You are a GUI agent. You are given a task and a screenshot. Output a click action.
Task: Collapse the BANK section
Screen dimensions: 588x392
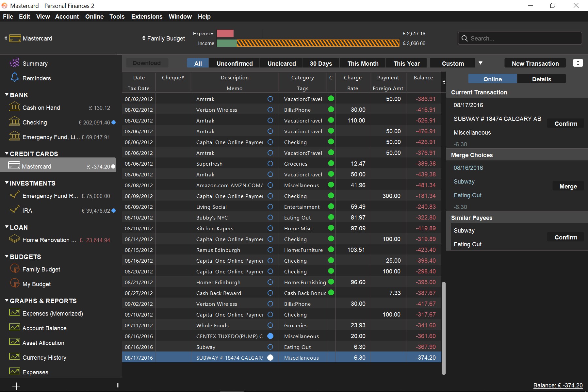[x=7, y=95]
